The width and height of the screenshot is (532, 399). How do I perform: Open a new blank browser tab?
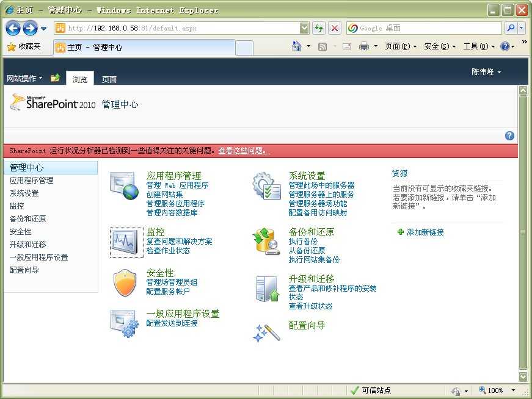pyautogui.click(x=244, y=48)
